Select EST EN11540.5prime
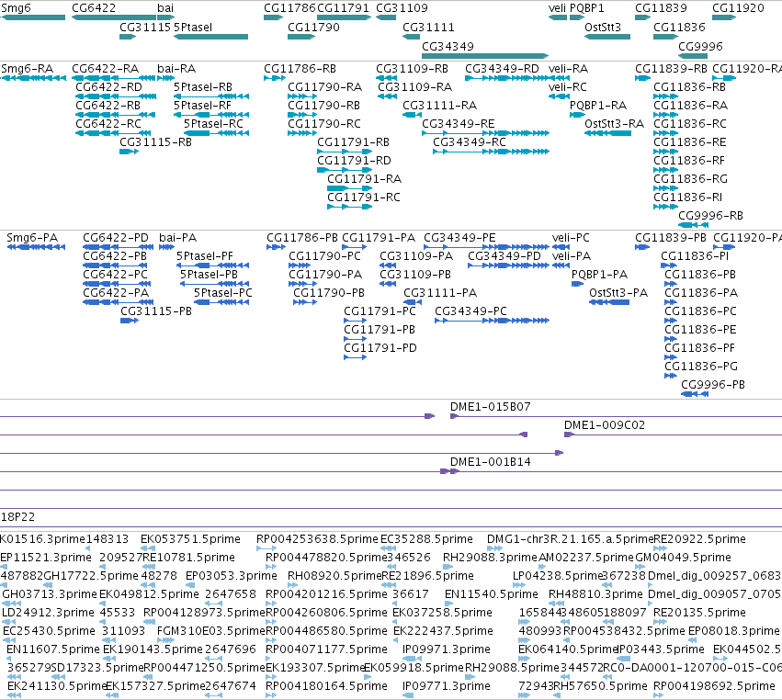The width and height of the screenshot is (782, 700). [x=492, y=594]
